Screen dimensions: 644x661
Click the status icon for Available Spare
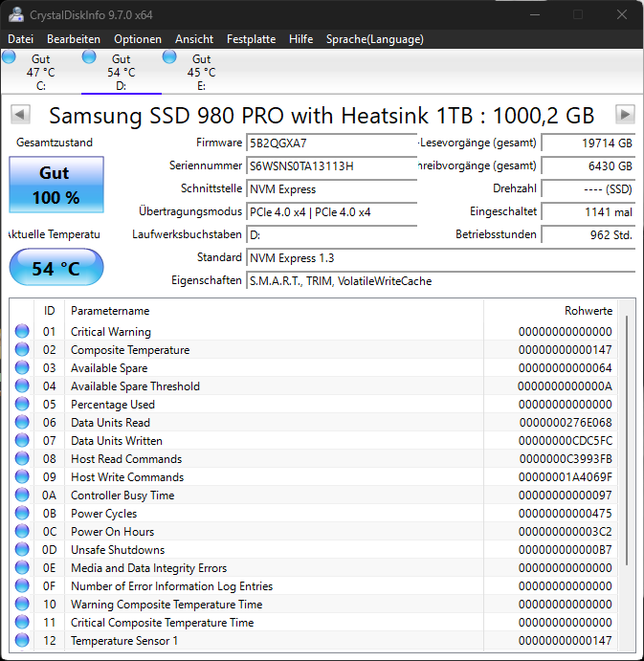pyautogui.click(x=22, y=367)
